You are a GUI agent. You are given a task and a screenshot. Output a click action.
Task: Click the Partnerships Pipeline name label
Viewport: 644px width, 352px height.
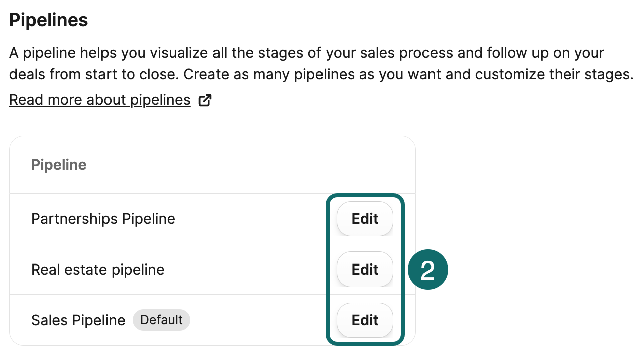click(x=103, y=219)
